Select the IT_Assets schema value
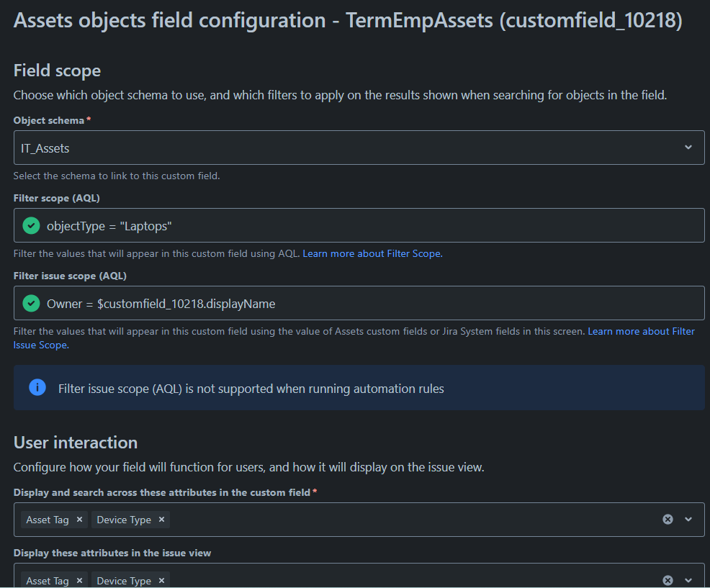 click(x=46, y=148)
